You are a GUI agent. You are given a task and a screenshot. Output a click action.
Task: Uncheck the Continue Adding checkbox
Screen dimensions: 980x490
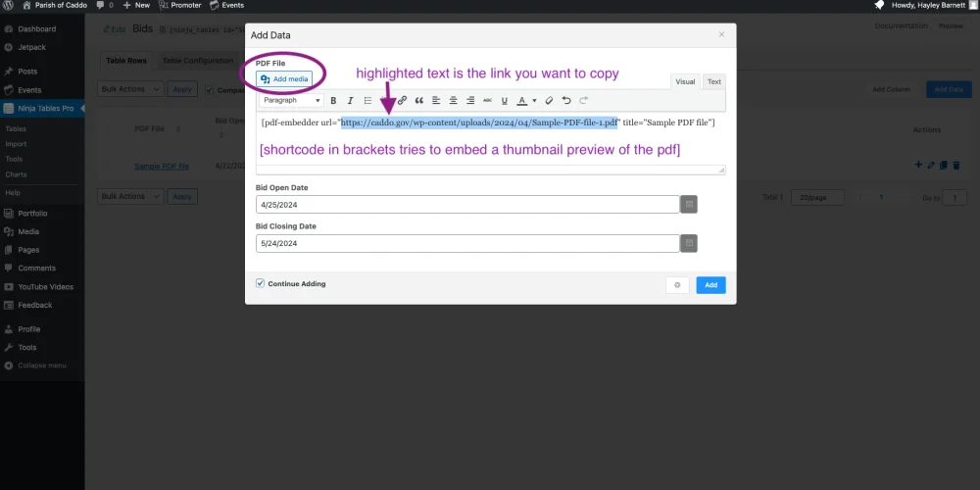tap(260, 283)
